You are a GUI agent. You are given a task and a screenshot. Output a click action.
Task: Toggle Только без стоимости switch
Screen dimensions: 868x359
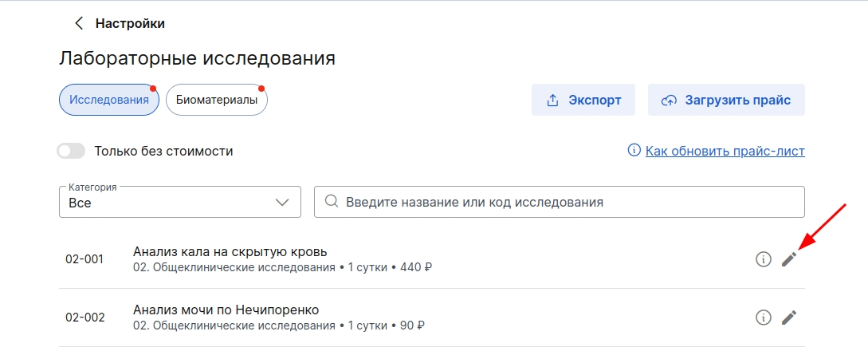[72, 151]
